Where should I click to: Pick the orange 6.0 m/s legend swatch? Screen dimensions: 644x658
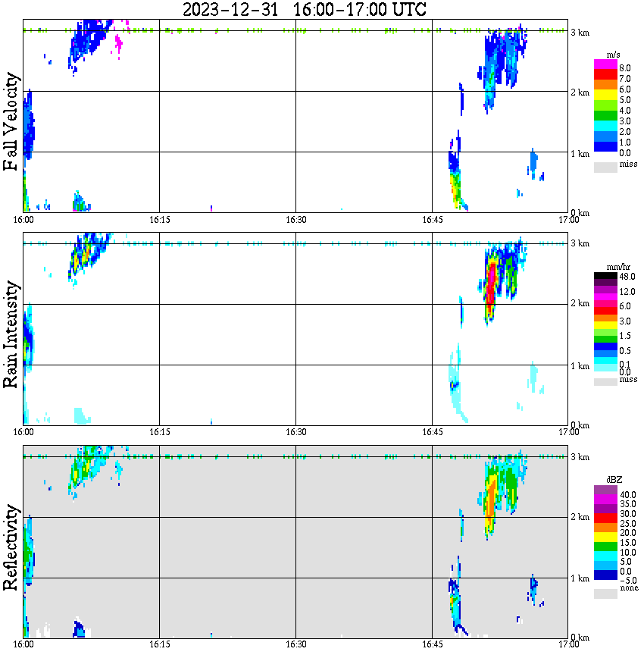605,84
